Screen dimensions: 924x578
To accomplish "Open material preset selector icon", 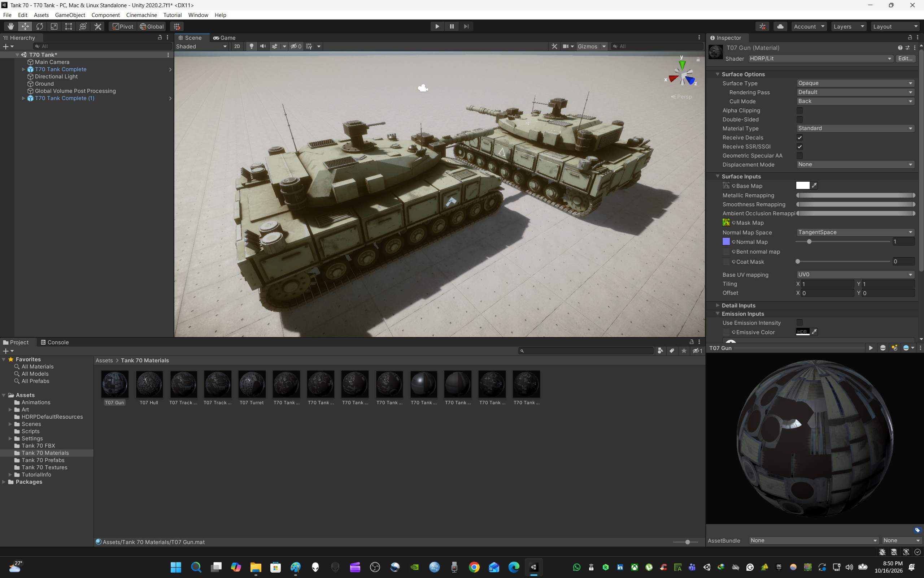I will pyautogui.click(x=907, y=48).
